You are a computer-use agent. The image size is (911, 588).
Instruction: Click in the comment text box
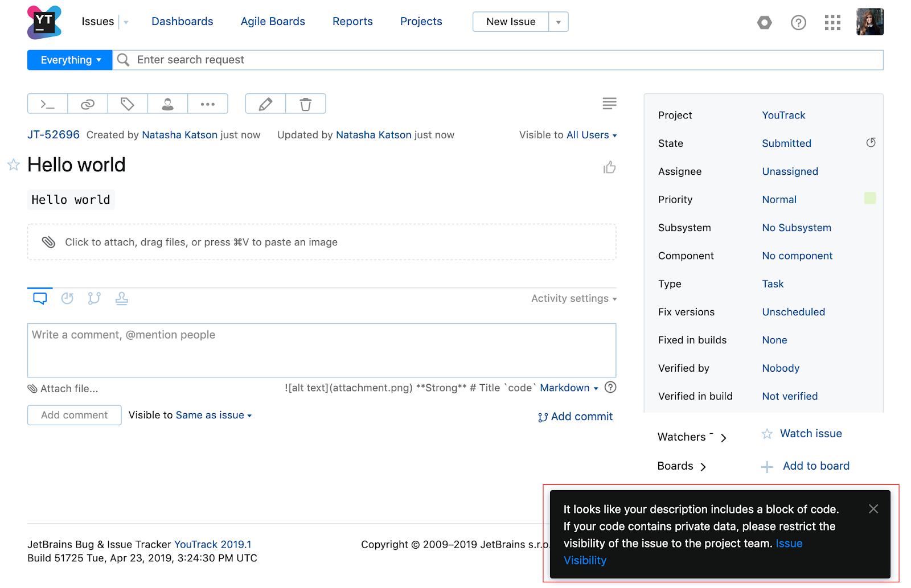tap(322, 351)
